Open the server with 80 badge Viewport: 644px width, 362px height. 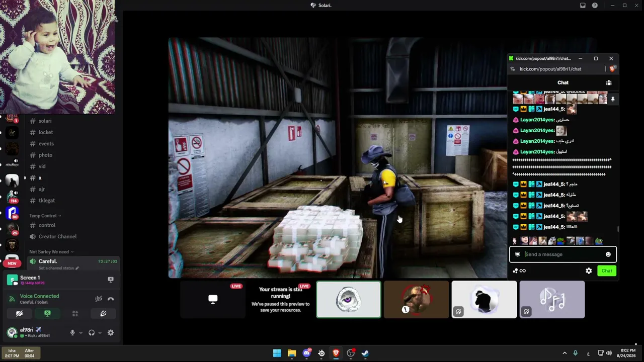12,213
